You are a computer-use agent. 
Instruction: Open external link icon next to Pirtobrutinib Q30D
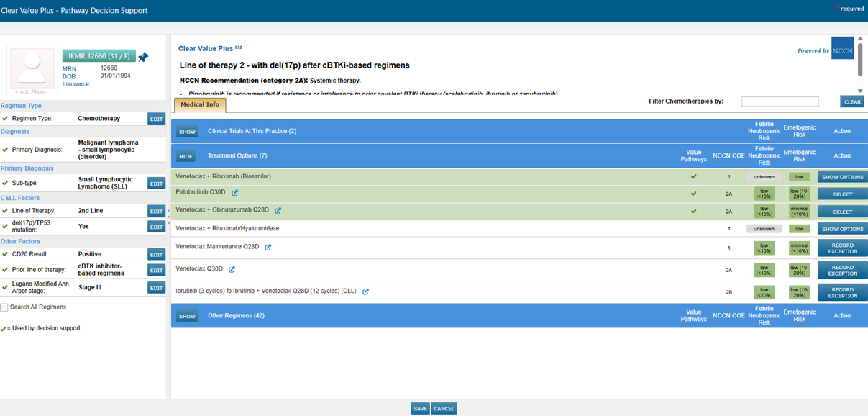point(234,193)
